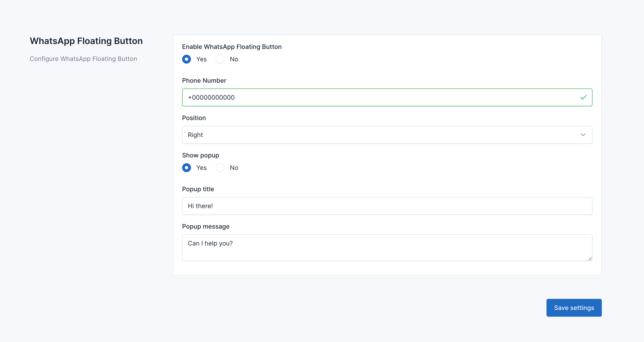Click the Save settings button

574,308
